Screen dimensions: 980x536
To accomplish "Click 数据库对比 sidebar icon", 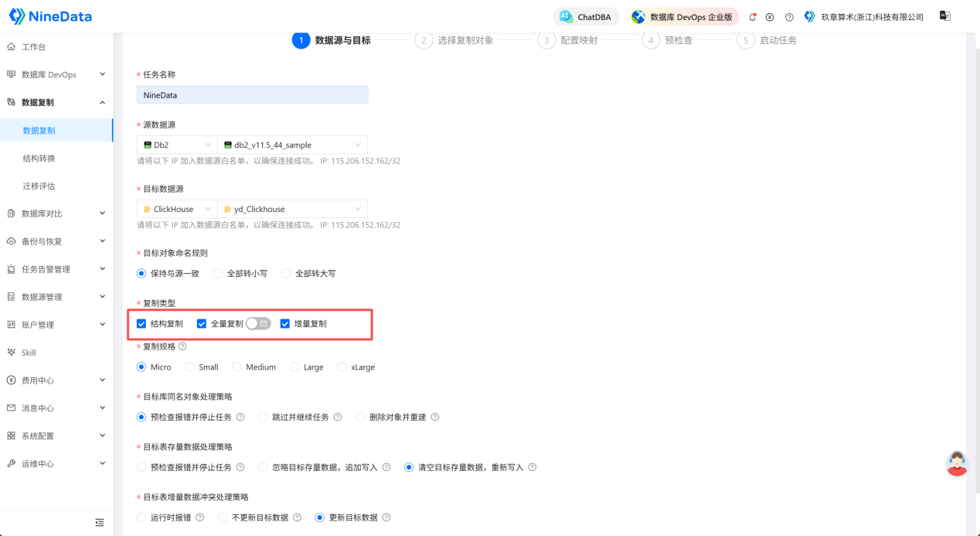I will point(11,213).
